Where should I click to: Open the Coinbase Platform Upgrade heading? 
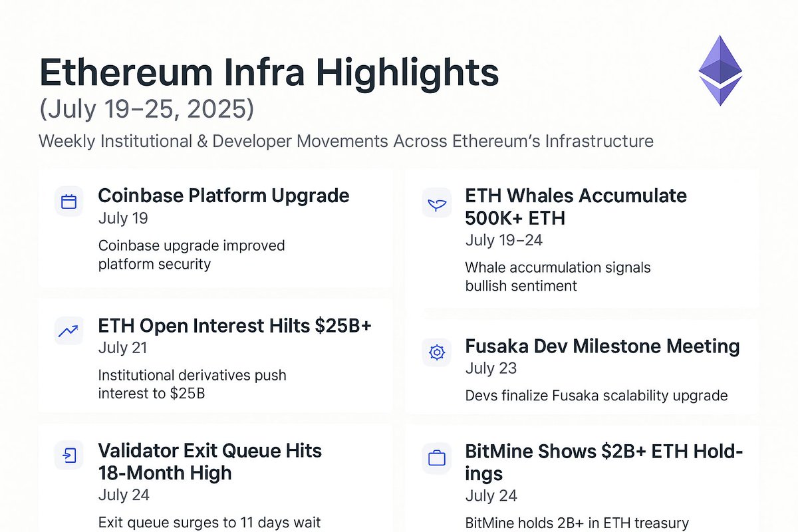pyautogui.click(x=223, y=196)
